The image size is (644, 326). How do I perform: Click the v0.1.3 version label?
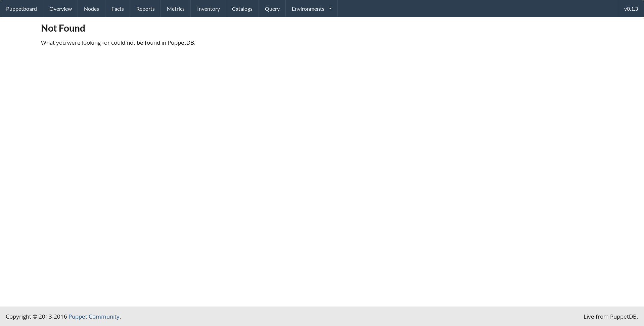coord(631,9)
